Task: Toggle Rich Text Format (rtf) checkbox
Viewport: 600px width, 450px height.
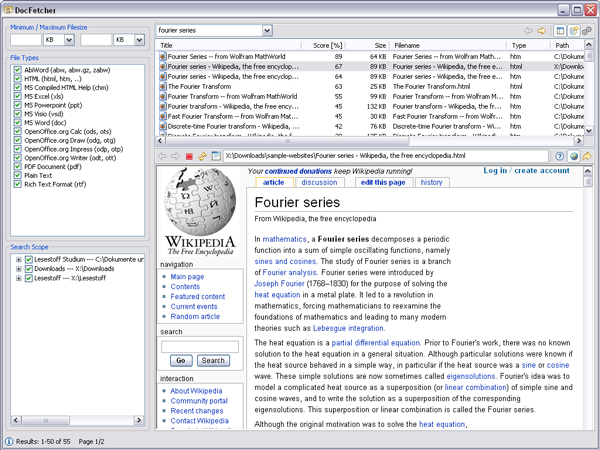Action: click(17, 184)
